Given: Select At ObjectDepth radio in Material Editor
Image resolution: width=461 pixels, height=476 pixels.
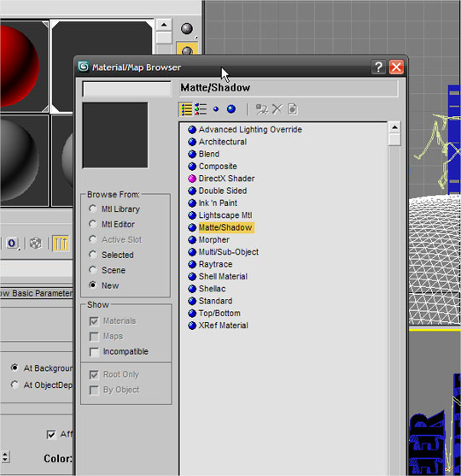Looking at the screenshot, I should (x=15, y=385).
